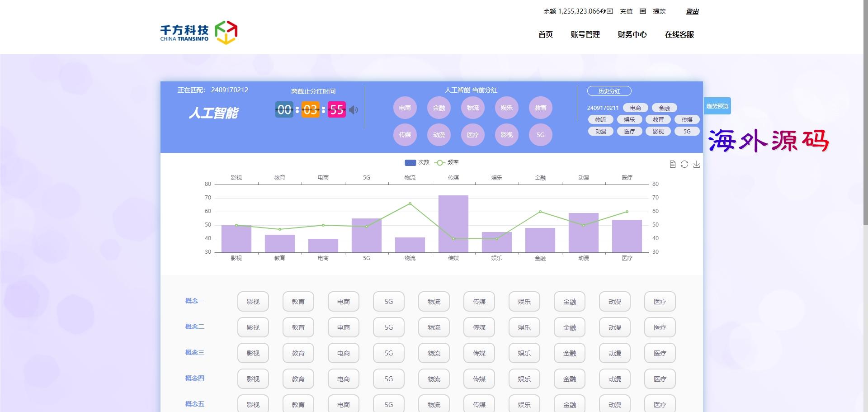Click the 物流 circle in current dividend

(x=473, y=108)
